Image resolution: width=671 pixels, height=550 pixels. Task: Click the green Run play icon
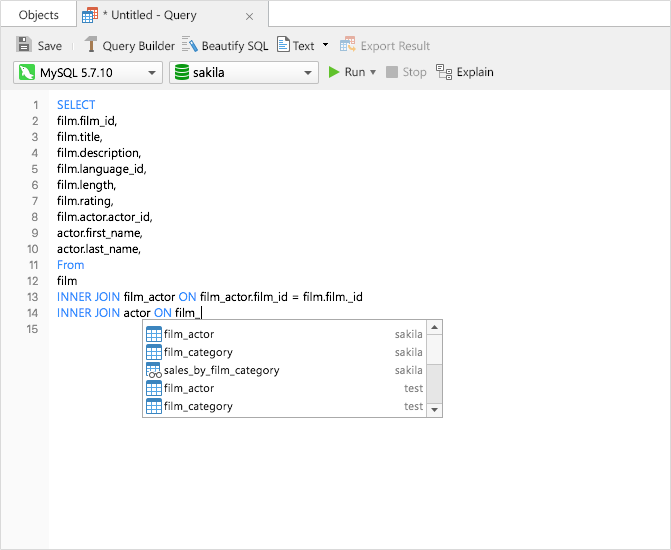[x=334, y=72]
